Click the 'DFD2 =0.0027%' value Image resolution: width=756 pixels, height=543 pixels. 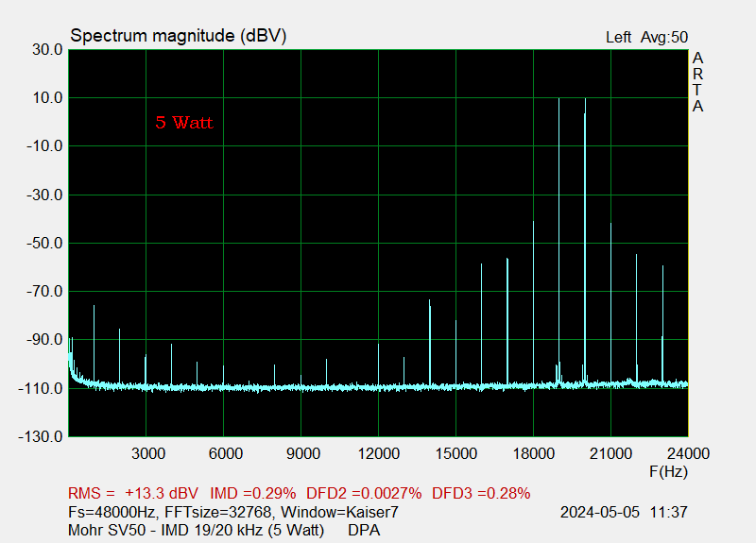click(364, 493)
